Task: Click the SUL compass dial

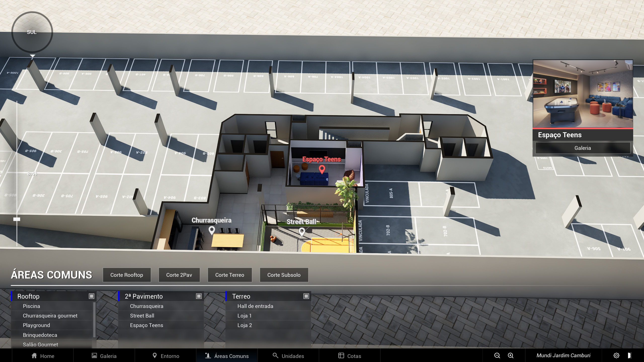Action: click(x=32, y=32)
